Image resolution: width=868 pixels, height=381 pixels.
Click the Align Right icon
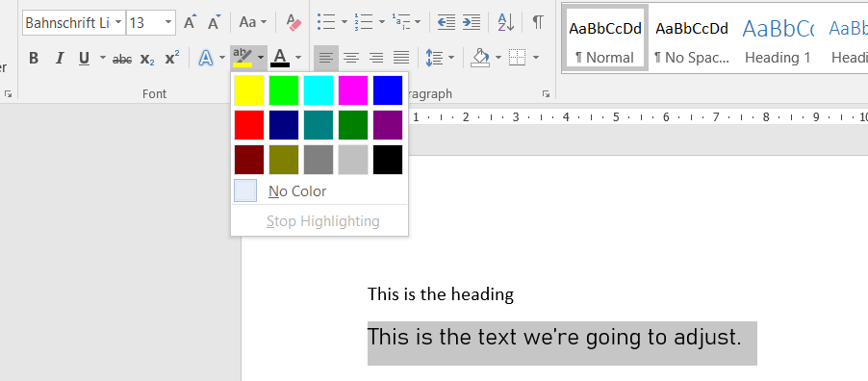[x=376, y=57]
